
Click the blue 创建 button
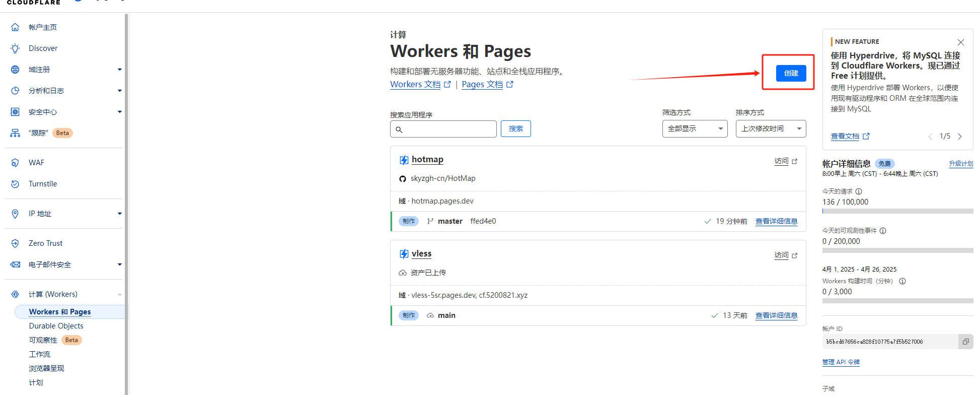click(x=791, y=73)
